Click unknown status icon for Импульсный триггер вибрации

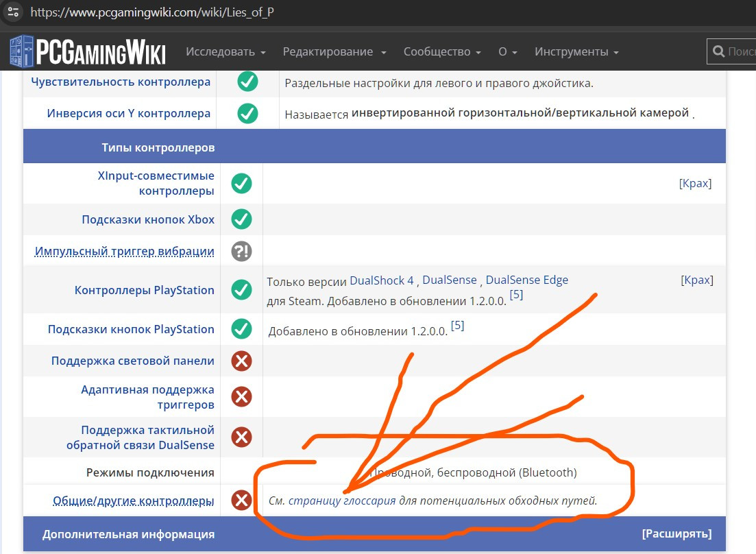point(241,251)
